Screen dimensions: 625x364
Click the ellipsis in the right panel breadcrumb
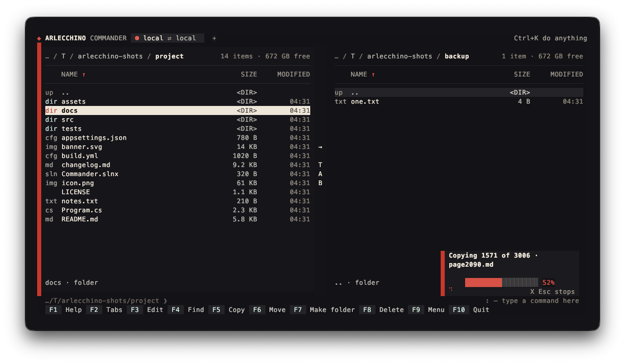pos(337,56)
